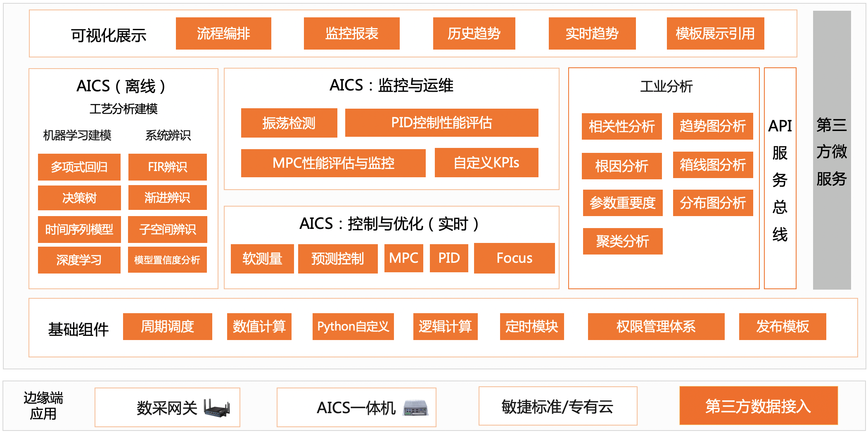Click the 深度学习 block

[79, 260]
